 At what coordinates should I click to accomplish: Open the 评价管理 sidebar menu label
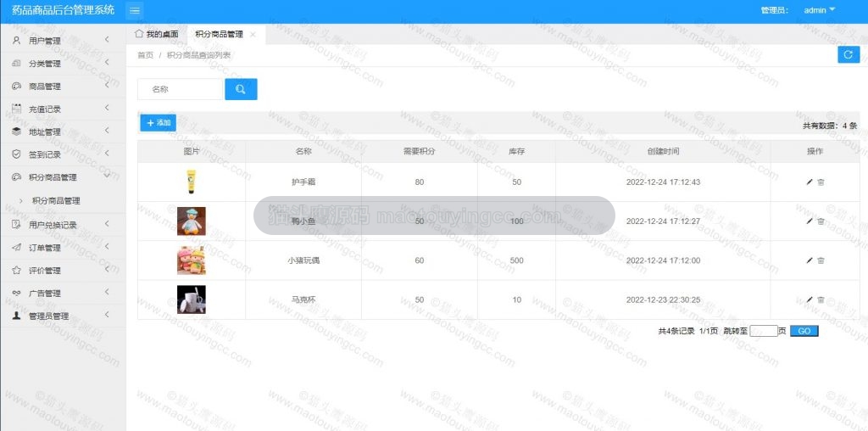(45, 271)
